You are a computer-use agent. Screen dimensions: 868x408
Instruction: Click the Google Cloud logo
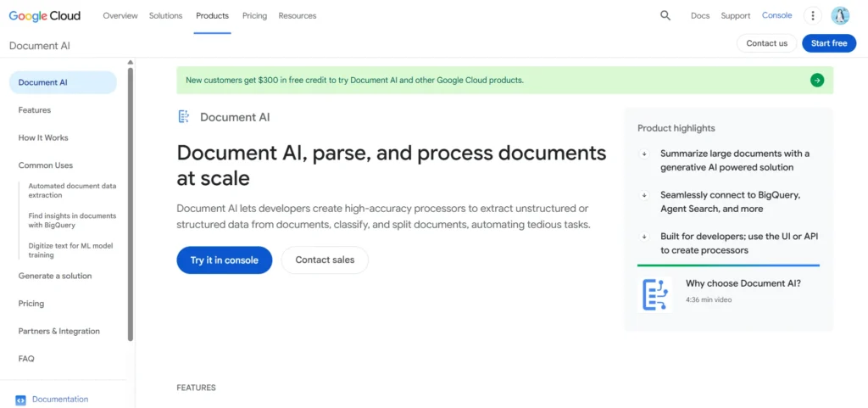click(x=45, y=15)
